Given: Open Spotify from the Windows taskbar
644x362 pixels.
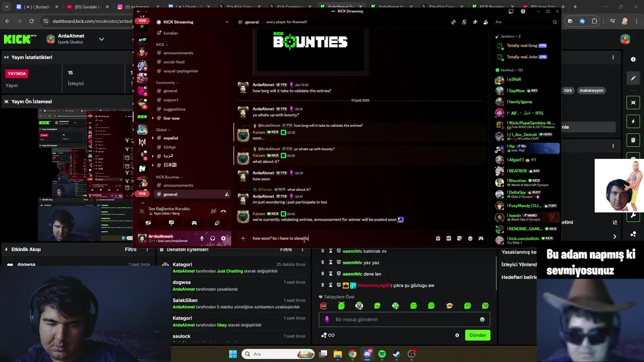Looking at the screenshot, I should [382, 354].
